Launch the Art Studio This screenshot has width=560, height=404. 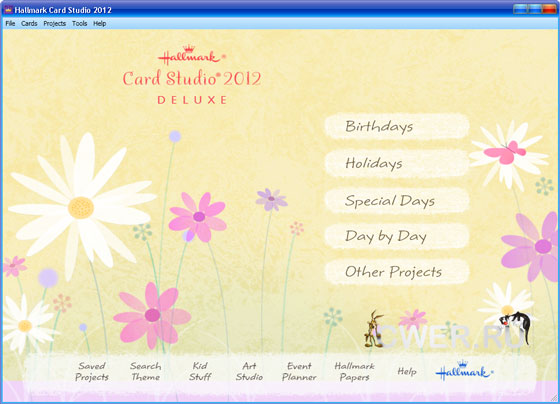pos(249,371)
